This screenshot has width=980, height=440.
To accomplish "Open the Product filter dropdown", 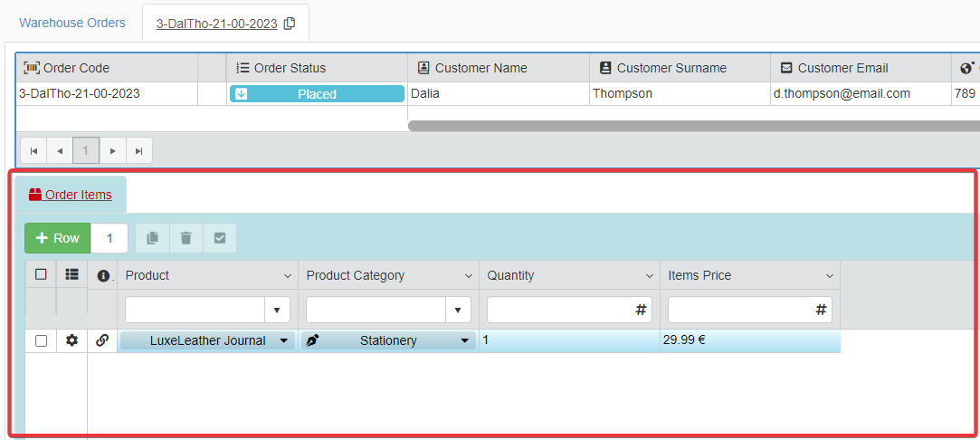I will (x=277, y=311).
